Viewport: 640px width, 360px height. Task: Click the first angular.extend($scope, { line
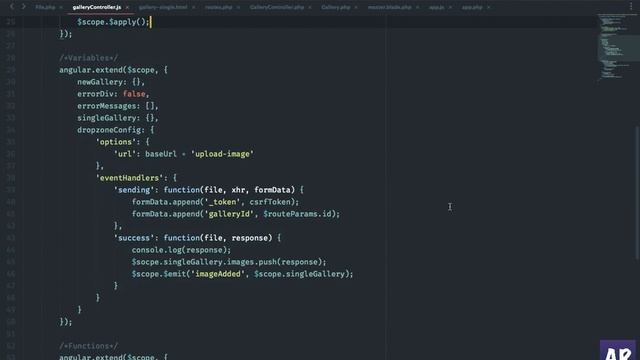click(x=113, y=70)
